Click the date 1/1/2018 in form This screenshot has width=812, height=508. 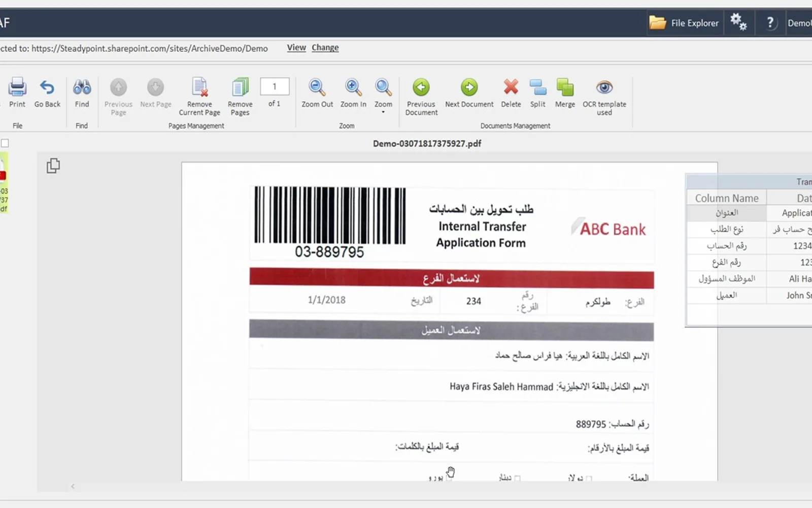(326, 300)
